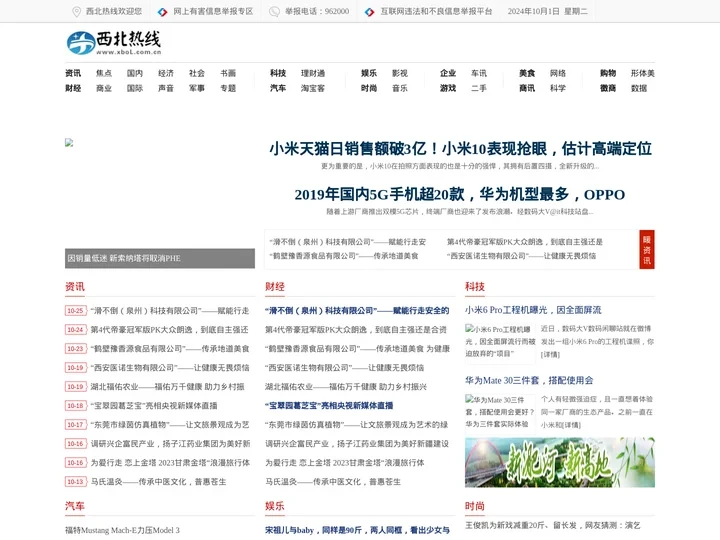Open the 二手 category
Viewport: 720px width, 540px height.
click(478, 88)
